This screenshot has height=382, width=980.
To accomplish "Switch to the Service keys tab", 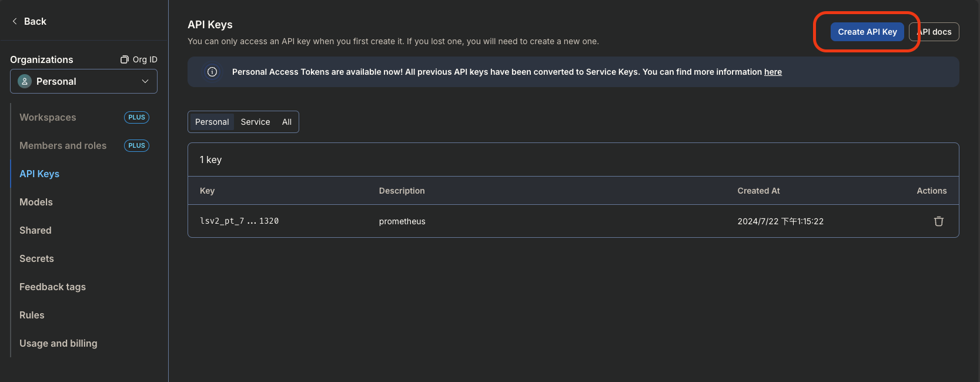I will 255,122.
